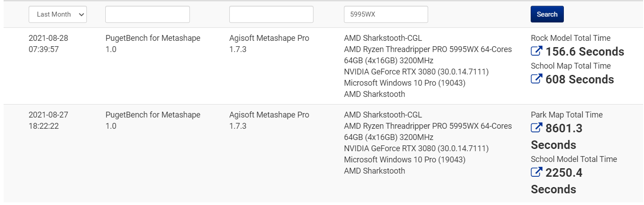
Task: Click the School Map Total Time label
Action: pyautogui.click(x=571, y=66)
